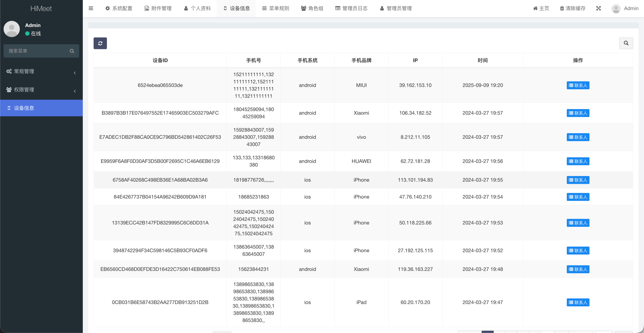The height and width of the screenshot is (333, 644).
Task: Click the search icon in menu search box
Action: (x=72, y=51)
